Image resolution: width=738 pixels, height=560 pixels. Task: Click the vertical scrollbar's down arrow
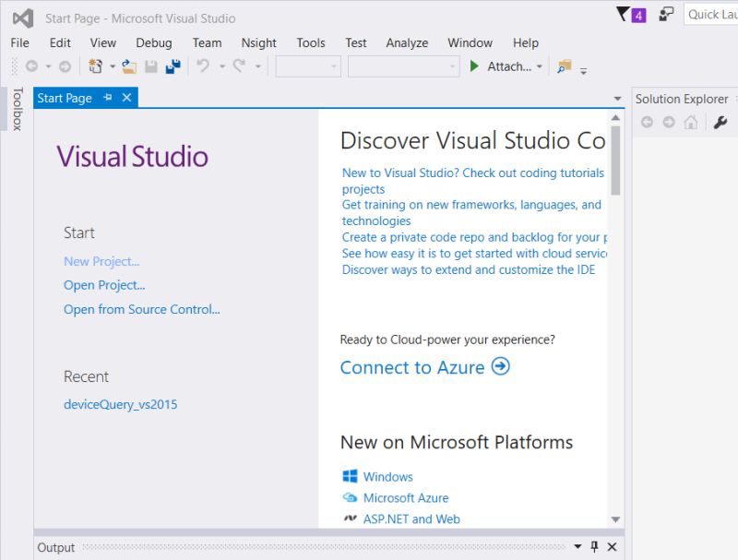click(x=616, y=518)
